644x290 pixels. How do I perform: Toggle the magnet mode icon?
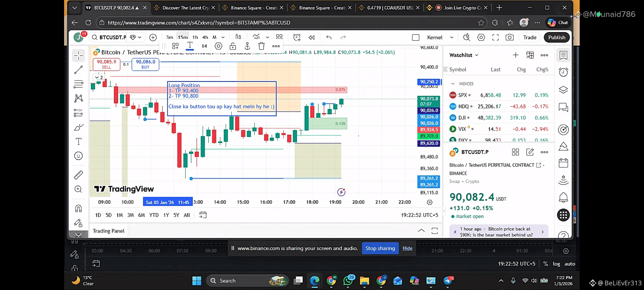coord(78,208)
